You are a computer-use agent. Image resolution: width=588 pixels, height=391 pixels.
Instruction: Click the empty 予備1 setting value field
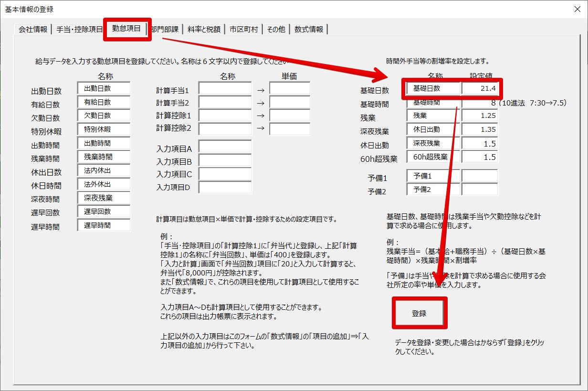click(480, 176)
